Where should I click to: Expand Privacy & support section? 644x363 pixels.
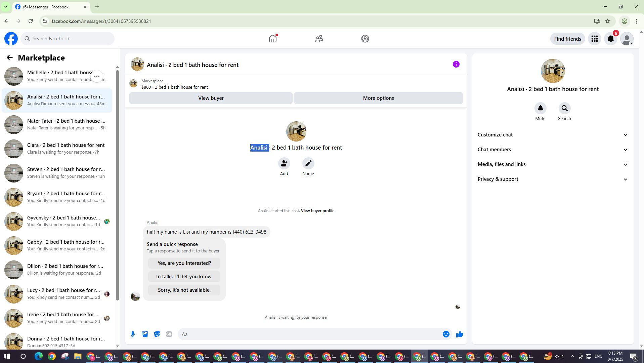553,179
